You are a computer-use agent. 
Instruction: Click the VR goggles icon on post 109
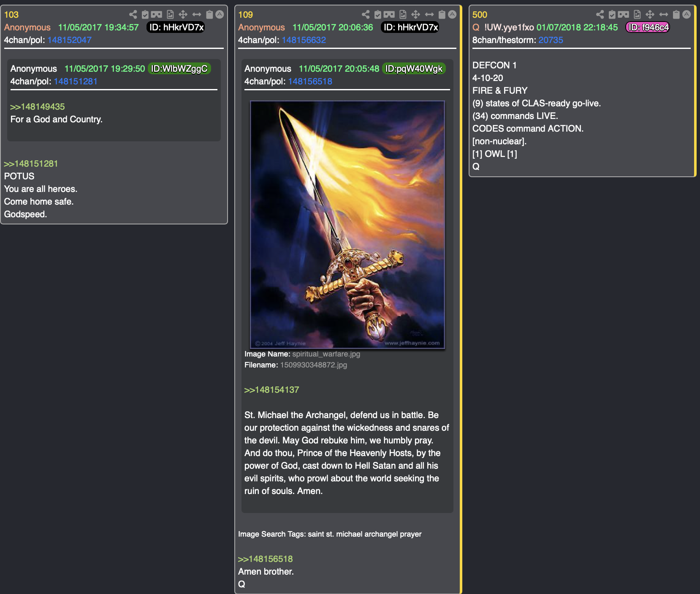389,15
